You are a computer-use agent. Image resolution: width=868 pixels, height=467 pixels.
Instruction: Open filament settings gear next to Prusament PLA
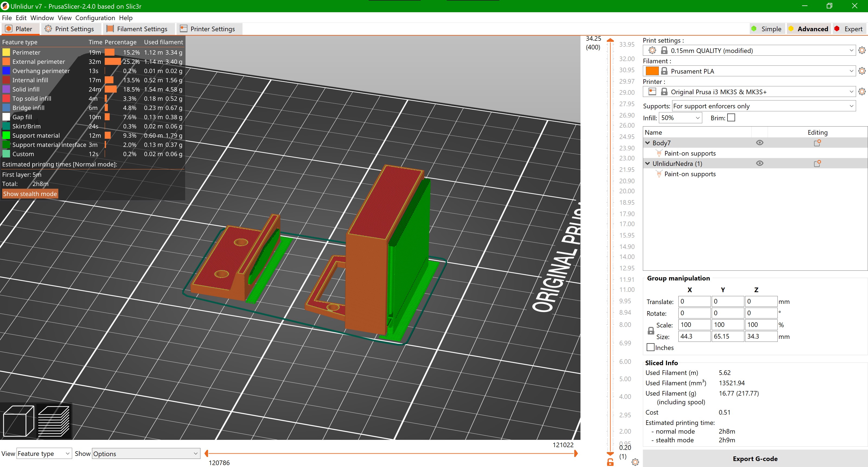coord(862,71)
